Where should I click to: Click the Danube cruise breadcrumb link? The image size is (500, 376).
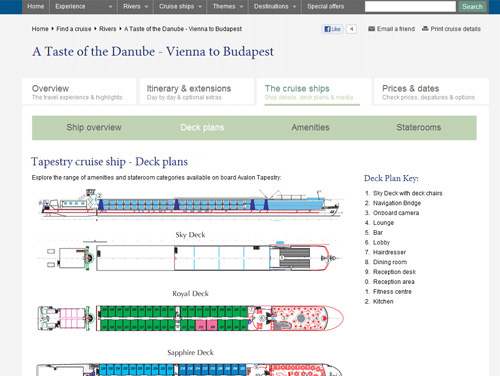pyautogui.click(x=183, y=29)
